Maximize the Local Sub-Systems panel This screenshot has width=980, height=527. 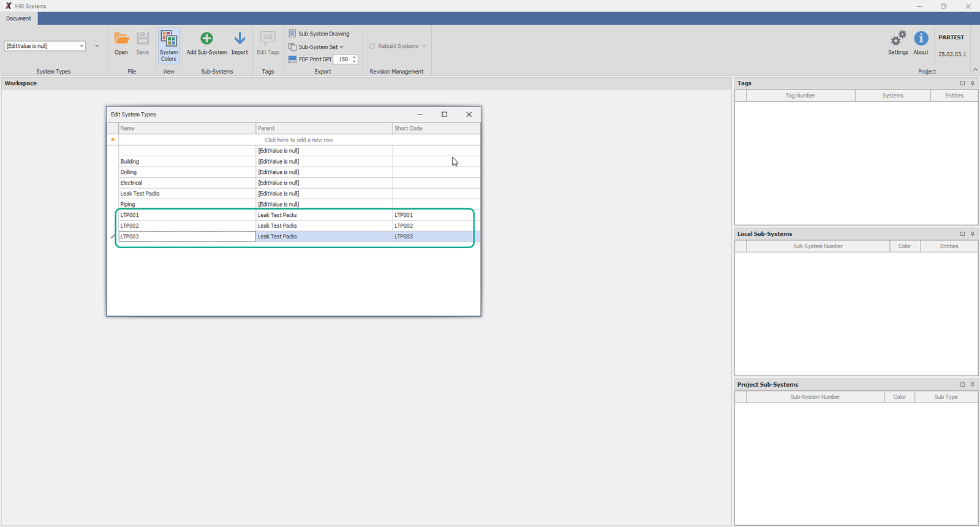[962, 234]
